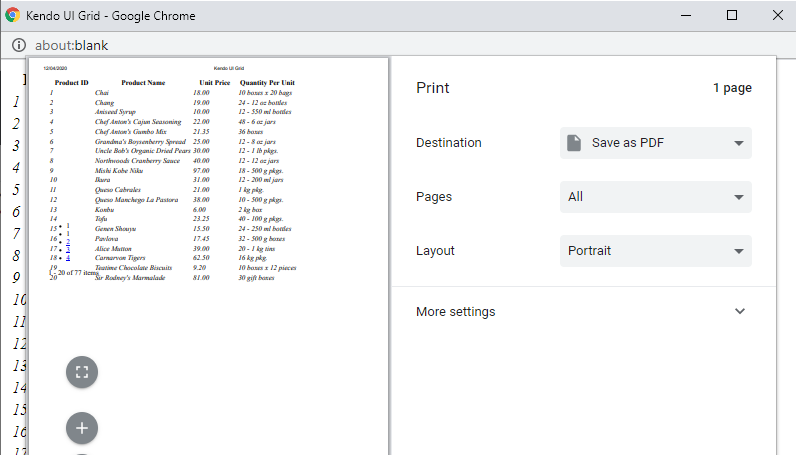
Task: Click the site information icon
Action: (19, 45)
